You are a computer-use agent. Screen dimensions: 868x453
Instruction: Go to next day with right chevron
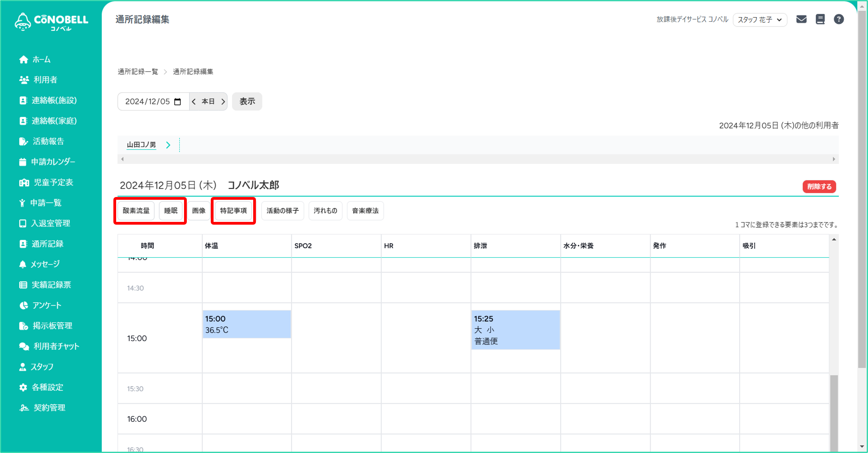pos(223,101)
